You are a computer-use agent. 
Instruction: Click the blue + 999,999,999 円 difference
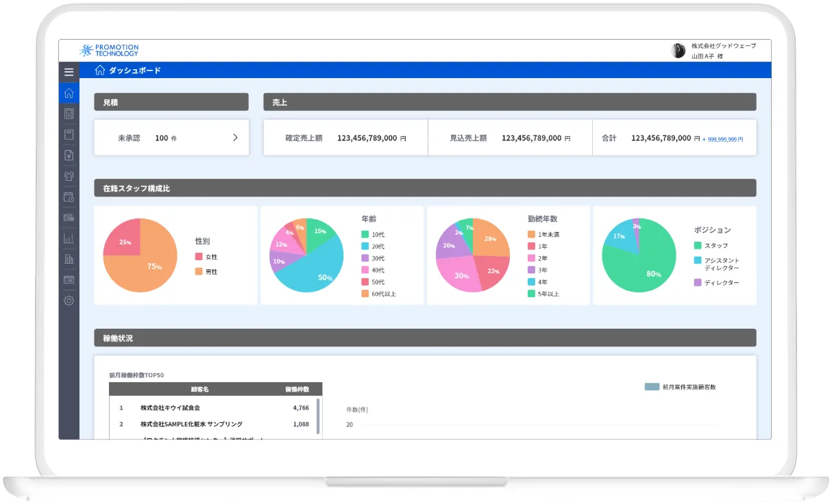click(x=722, y=139)
